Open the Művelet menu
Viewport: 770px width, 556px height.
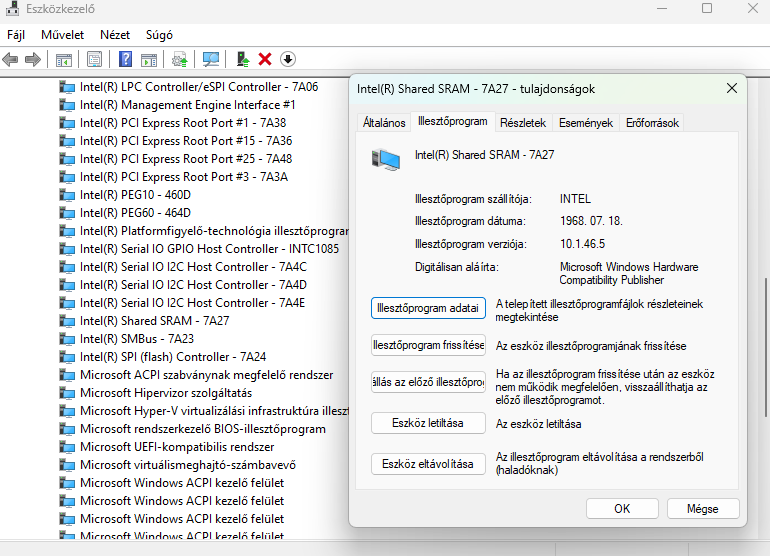pos(62,35)
